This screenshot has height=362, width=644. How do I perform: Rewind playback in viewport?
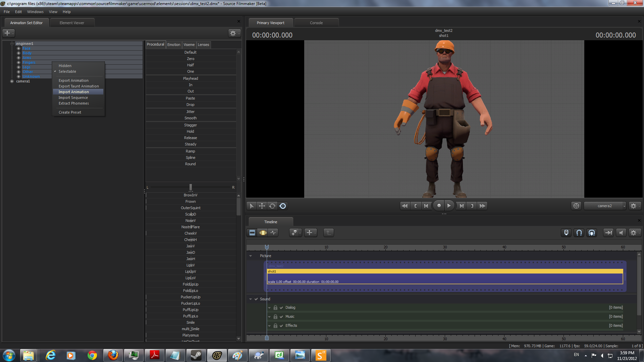click(x=405, y=206)
